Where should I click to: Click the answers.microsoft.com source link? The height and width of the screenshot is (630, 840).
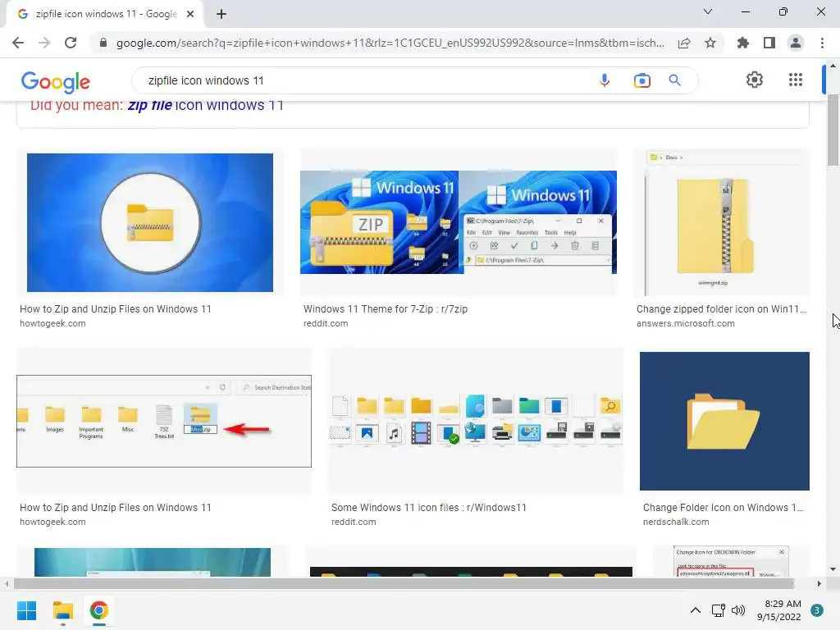click(x=685, y=323)
